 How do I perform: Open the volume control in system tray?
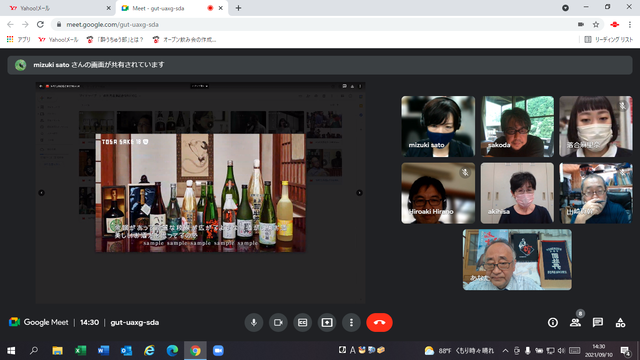point(561,351)
